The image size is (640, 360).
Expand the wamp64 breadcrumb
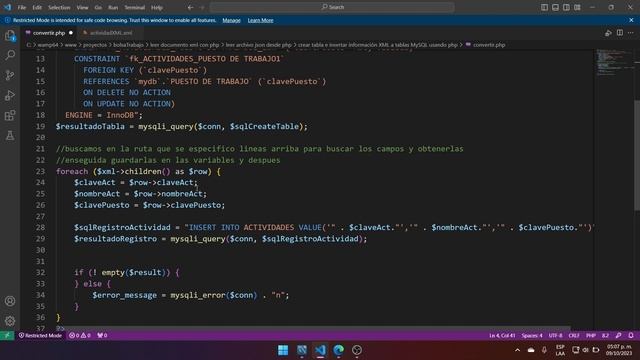(48, 45)
